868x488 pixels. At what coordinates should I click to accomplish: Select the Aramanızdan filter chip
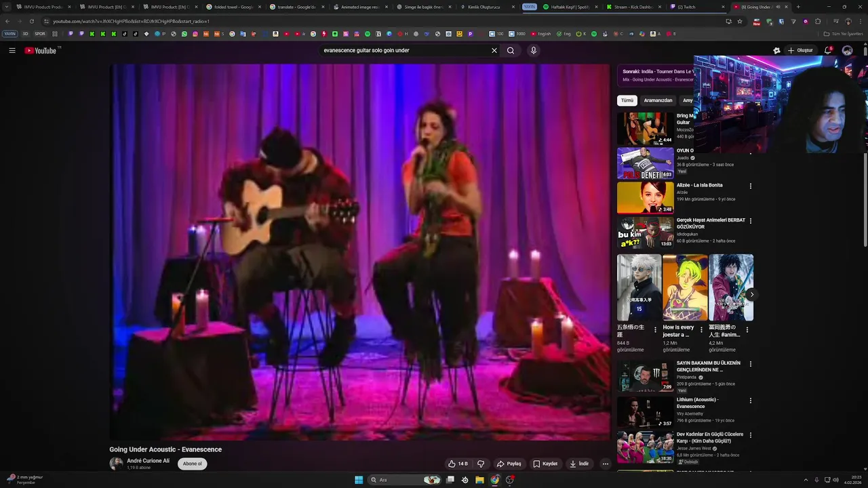pyautogui.click(x=658, y=100)
